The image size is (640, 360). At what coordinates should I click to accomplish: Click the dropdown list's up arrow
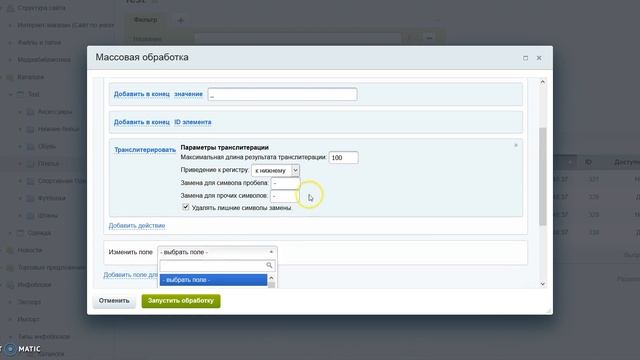[x=271, y=278]
